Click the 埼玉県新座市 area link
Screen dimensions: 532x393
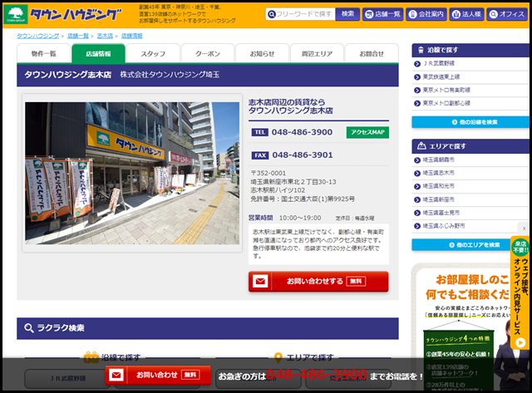click(x=438, y=199)
